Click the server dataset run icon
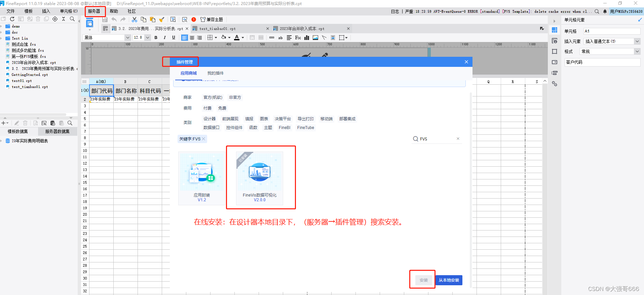Screen dimensions: 644x295 tap(52, 123)
